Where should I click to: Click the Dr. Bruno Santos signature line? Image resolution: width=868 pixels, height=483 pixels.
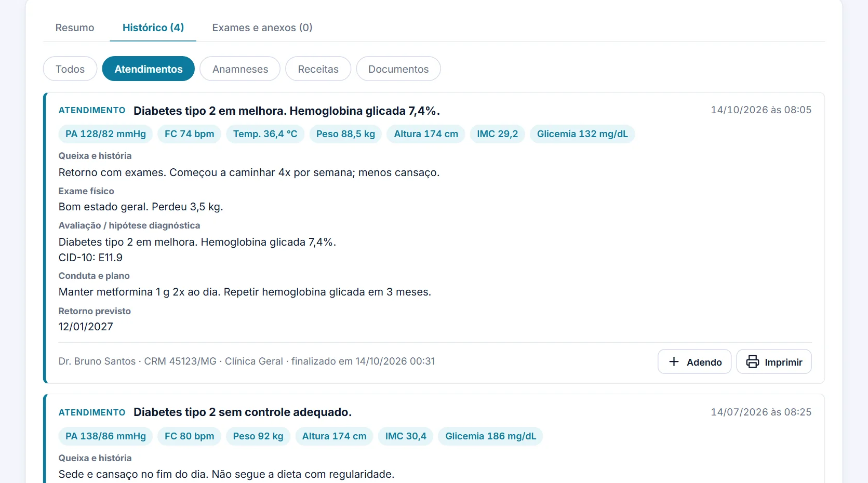coord(247,361)
